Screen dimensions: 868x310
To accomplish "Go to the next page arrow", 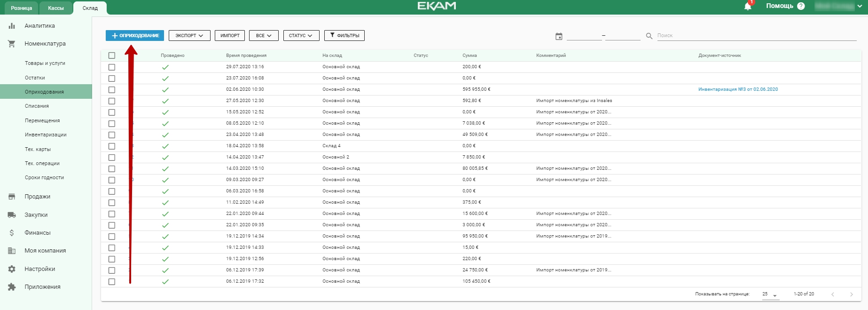I will pos(852,294).
